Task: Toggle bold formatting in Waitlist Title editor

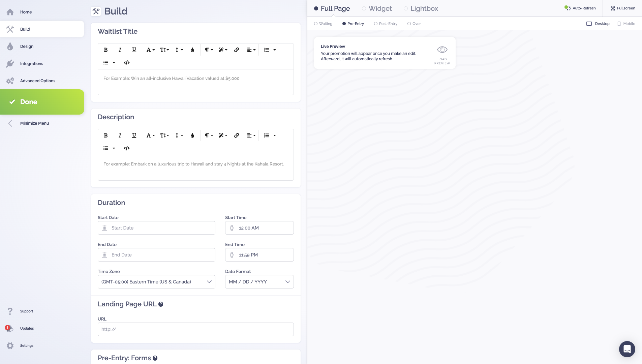Action: (x=105, y=50)
